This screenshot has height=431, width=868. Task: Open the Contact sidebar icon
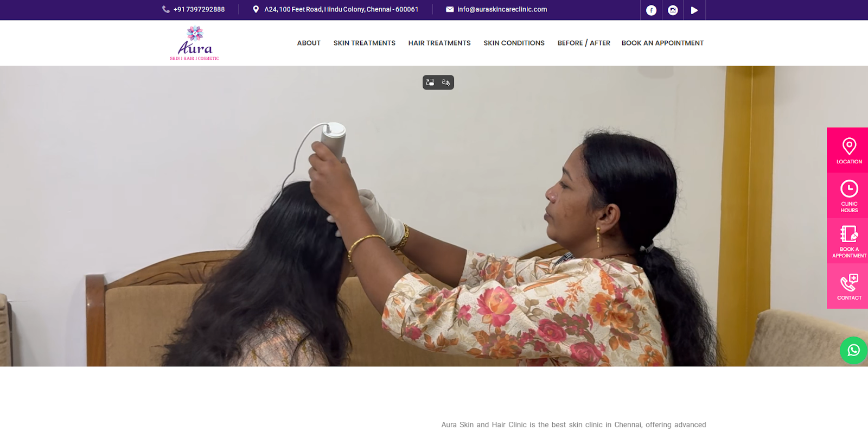click(849, 287)
